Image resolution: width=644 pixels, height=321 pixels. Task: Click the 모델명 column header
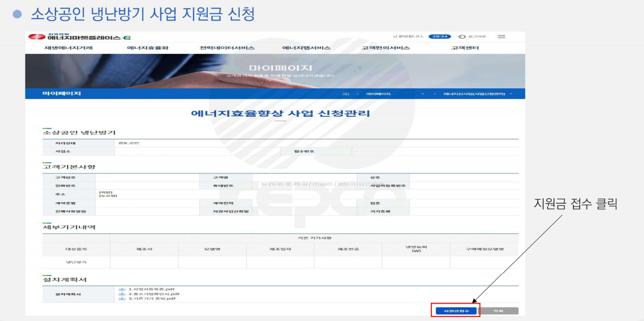tap(212, 249)
